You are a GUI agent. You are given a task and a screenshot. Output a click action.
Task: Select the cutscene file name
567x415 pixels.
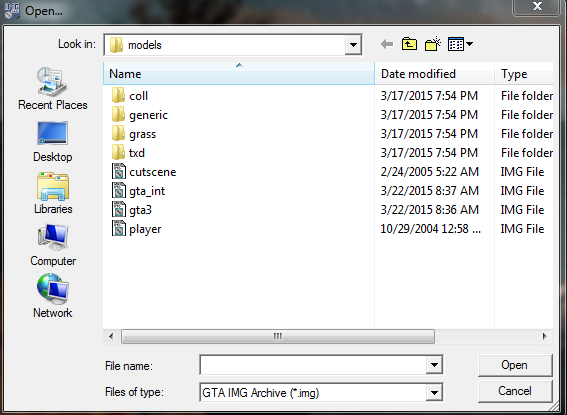point(153,172)
